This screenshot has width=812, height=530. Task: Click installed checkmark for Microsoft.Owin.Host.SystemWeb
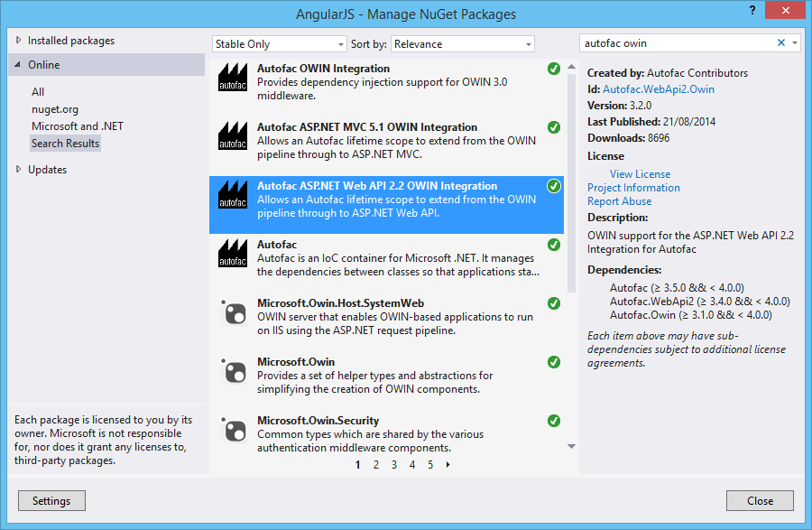coord(554,303)
